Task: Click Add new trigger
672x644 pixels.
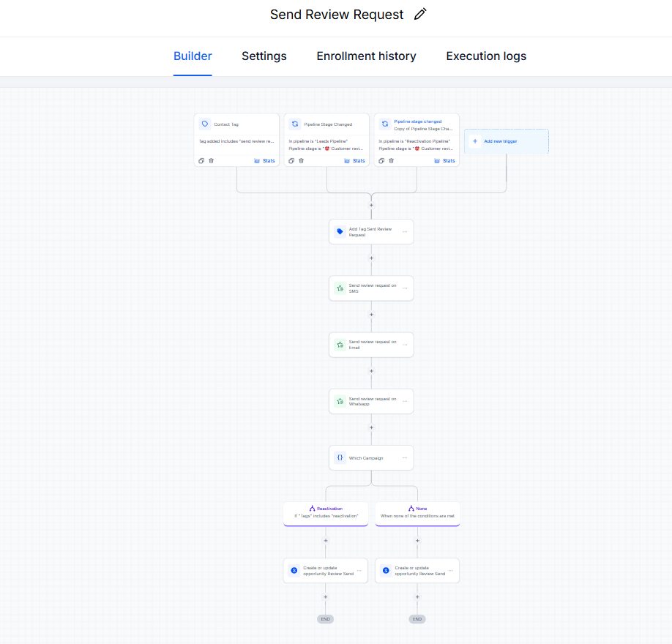Action: point(506,141)
